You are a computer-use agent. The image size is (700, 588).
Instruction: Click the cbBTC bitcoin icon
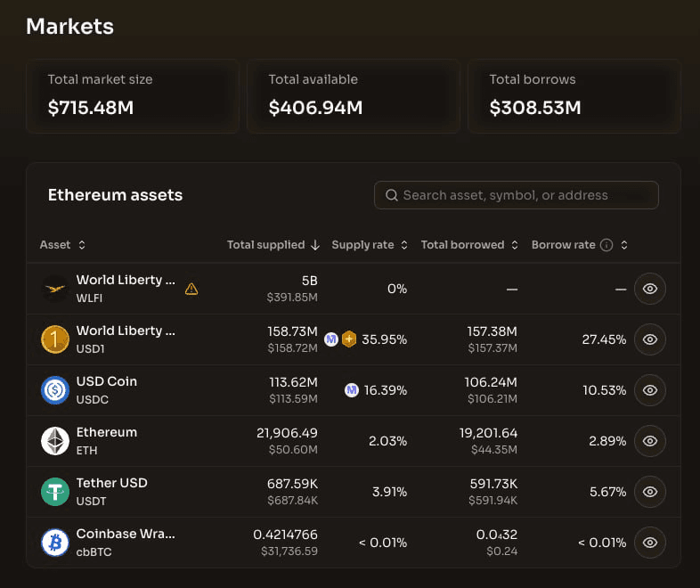(55, 543)
